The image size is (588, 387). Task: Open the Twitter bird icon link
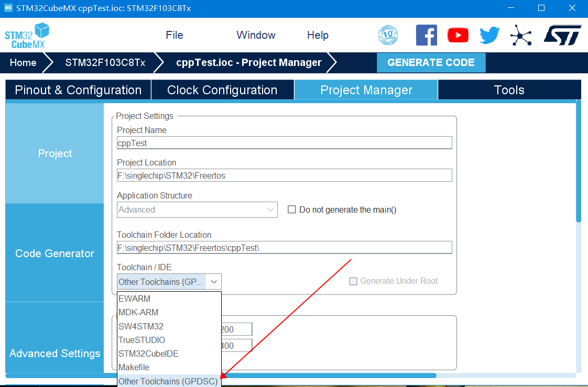click(490, 35)
